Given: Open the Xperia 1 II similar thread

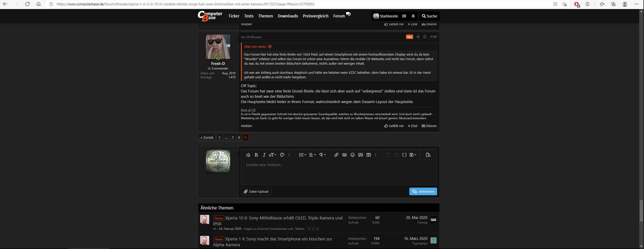Looking at the screenshot, I should pos(272,242).
